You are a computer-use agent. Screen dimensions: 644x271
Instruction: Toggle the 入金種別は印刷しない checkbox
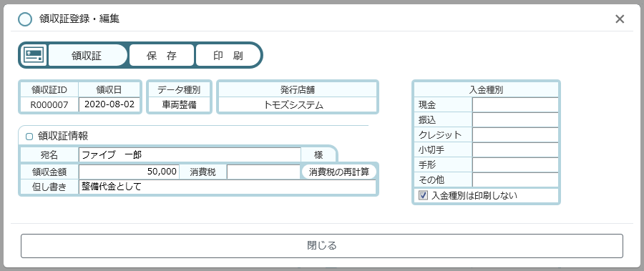423,195
